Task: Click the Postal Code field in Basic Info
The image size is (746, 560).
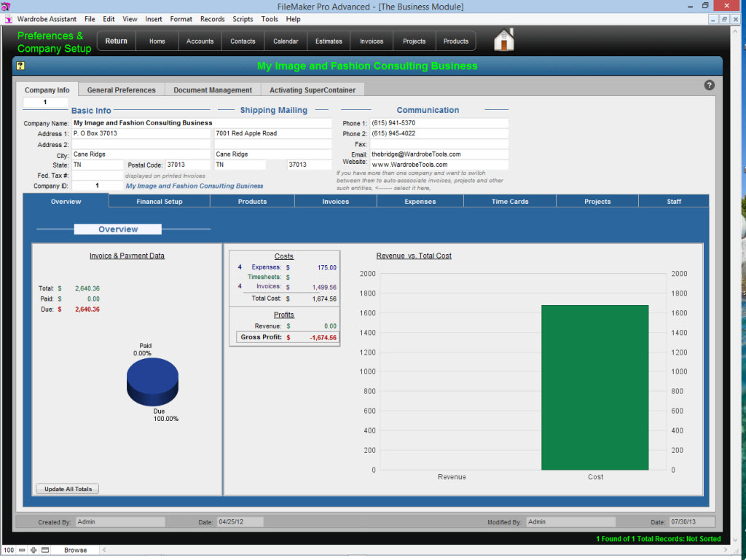Action: pos(187,165)
